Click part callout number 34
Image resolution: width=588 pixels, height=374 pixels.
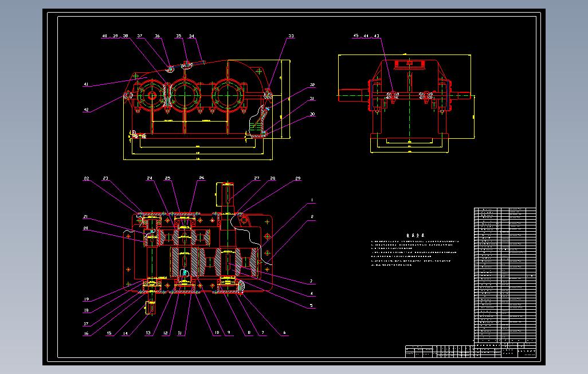191,36
